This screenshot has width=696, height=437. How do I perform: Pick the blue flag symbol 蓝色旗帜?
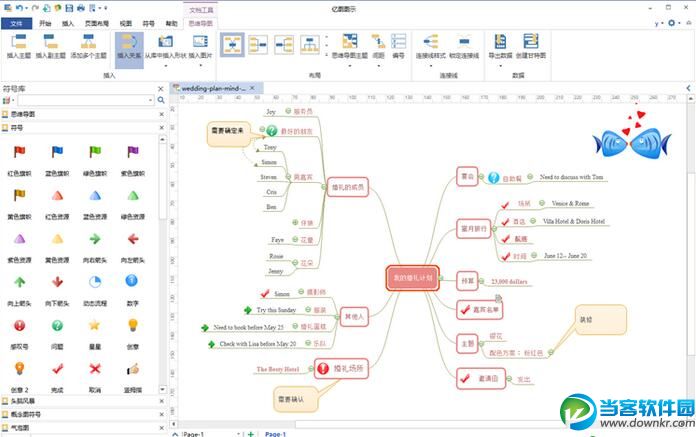coord(57,152)
